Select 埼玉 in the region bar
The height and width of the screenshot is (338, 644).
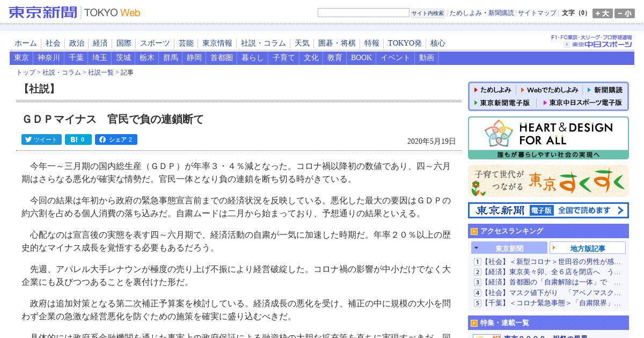point(100,58)
